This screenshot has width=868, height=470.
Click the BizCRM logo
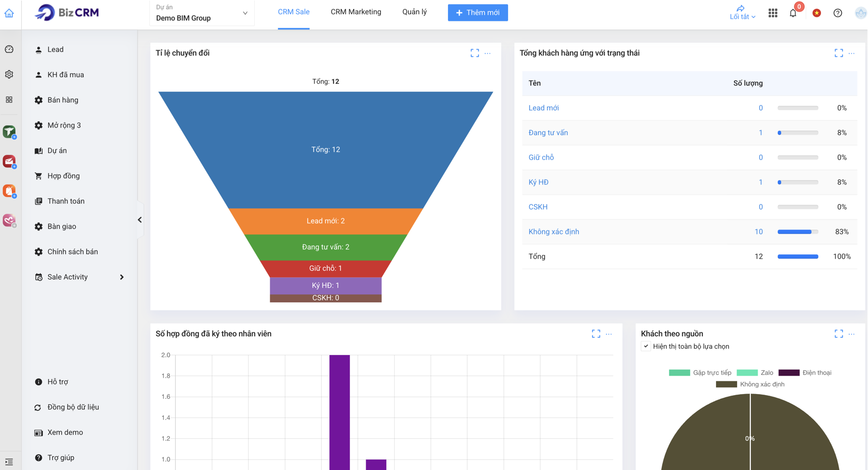(x=67, y=12)
